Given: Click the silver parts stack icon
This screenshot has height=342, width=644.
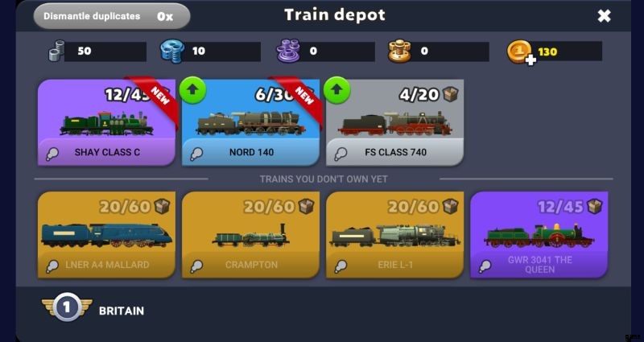Looking at the screenshot, I should (x=56, y=51).
